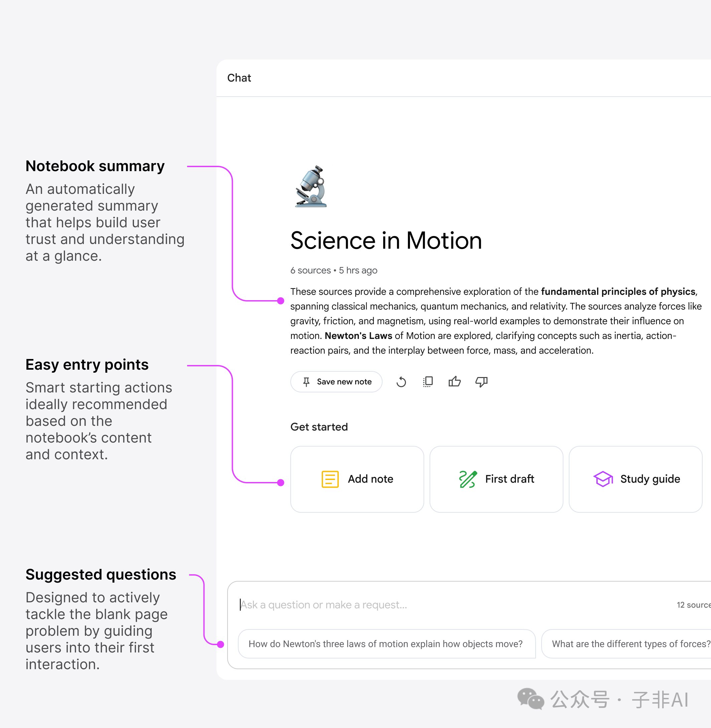The width and height of the screenshot is (711, 728).
Task: Click the Science in Motion title
Action: tap(386, 240)
